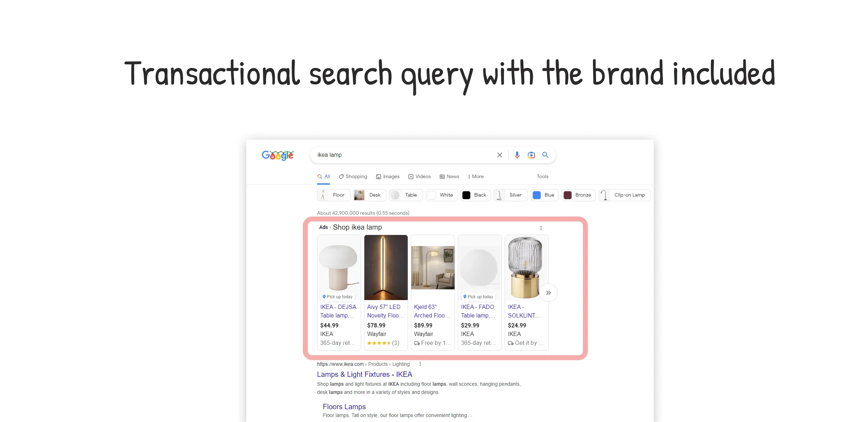This screenshot has height=422, width=868.
Task: Open the ads section three-dot menu
Action: point(541,228)
